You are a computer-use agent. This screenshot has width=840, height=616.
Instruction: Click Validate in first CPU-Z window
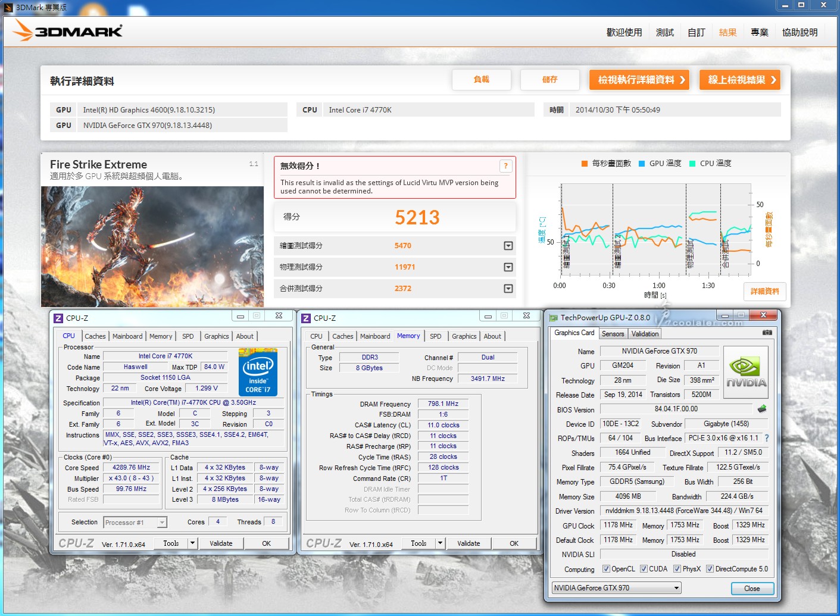[221, 543]
